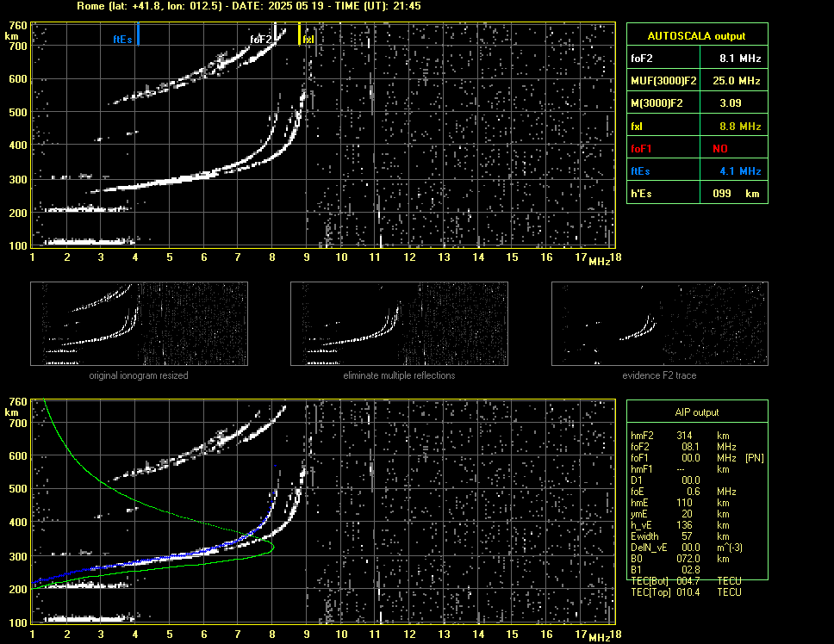Click the blue ftEs marker label

click(x=122, y=40)
